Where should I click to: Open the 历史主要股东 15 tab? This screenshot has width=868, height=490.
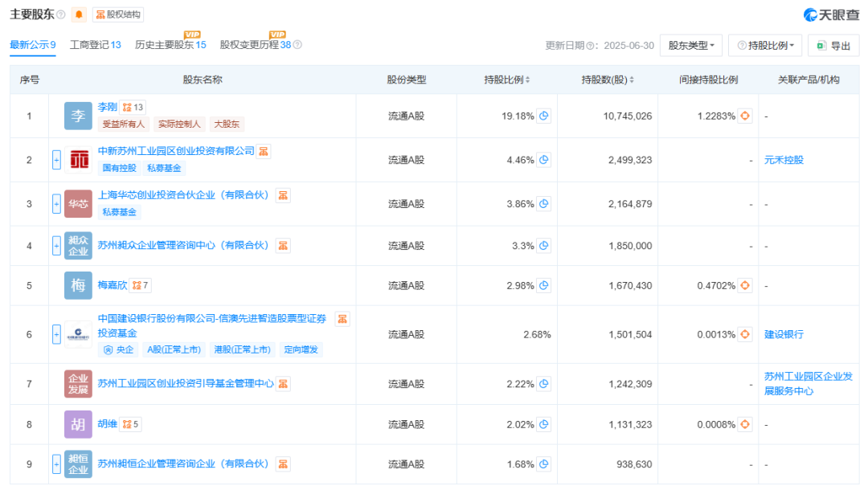(170, 45)
